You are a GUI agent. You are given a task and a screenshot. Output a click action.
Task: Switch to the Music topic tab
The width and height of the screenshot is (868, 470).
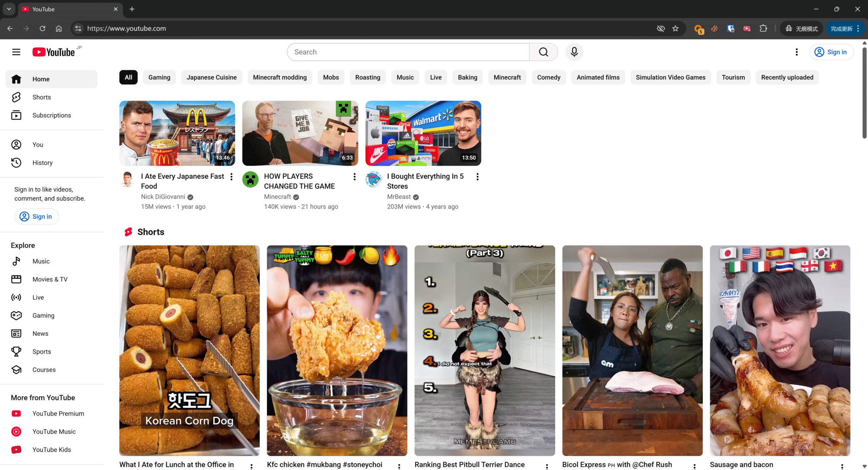tap(405, 77)
